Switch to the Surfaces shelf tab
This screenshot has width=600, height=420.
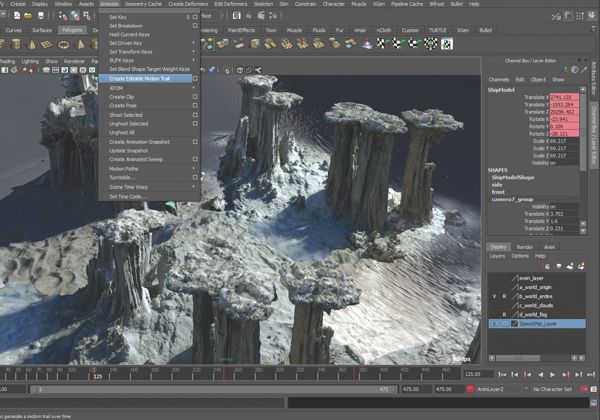[42, 30]
